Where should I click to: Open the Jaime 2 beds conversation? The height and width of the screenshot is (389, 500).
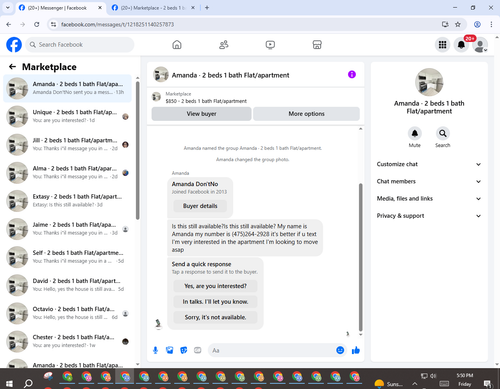[x=67, y=229]
